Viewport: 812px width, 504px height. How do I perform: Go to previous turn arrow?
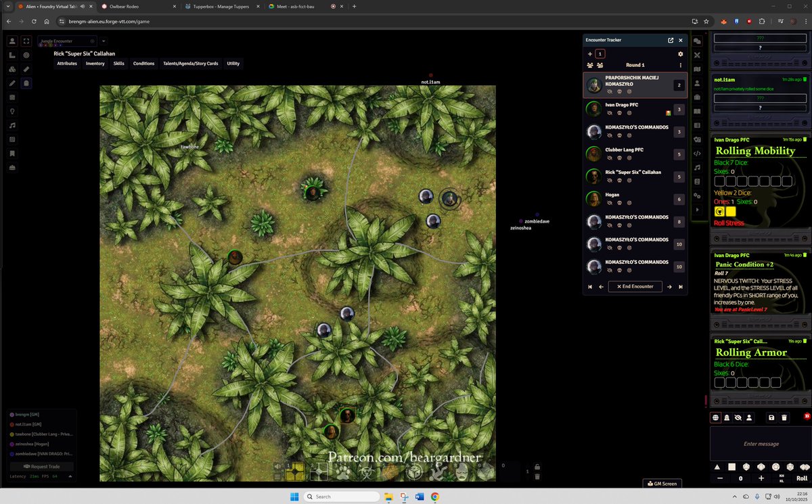pyautogui.click(x=601, y=287)
